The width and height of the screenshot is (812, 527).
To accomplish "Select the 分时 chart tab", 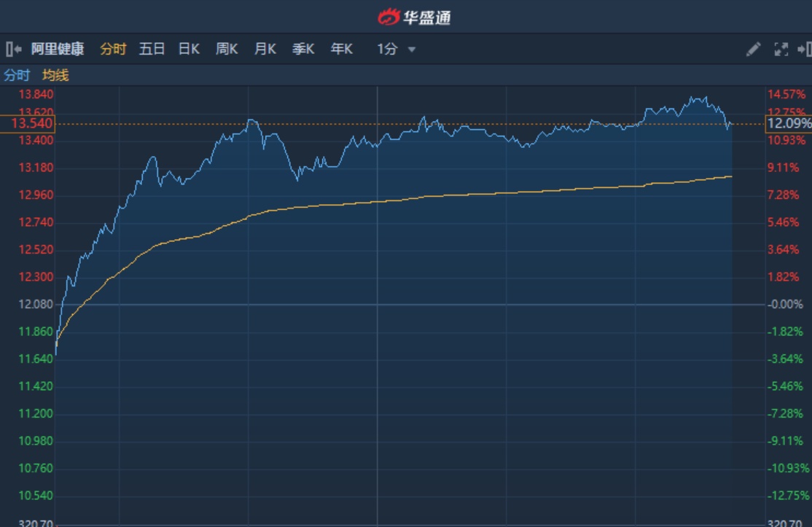I will (113, 50).
